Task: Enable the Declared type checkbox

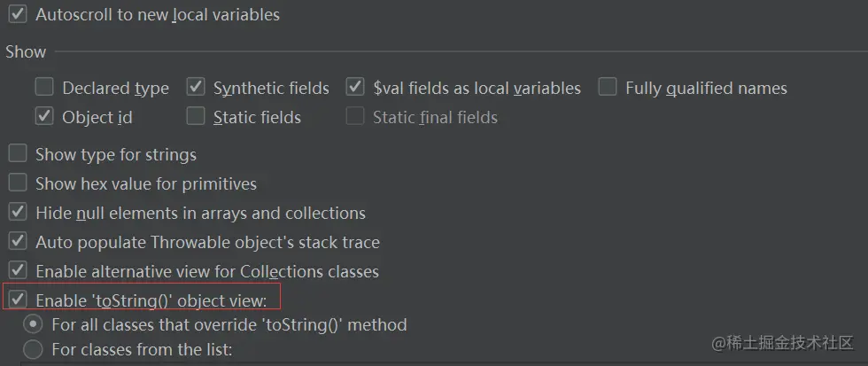Action: [x=44, y=88]
